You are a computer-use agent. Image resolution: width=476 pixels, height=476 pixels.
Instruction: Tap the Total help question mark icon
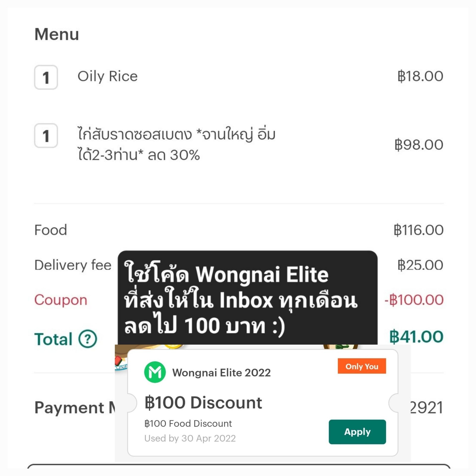[x=88, y=339]
